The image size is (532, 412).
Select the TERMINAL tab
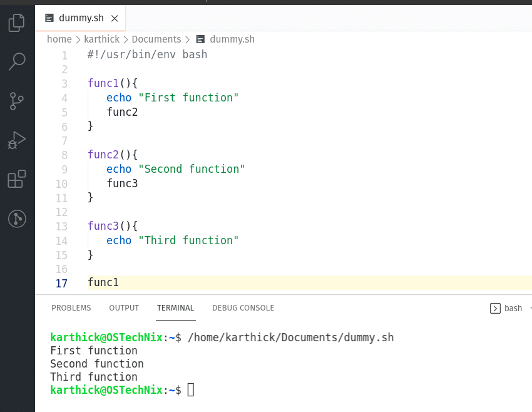[175, 307]
